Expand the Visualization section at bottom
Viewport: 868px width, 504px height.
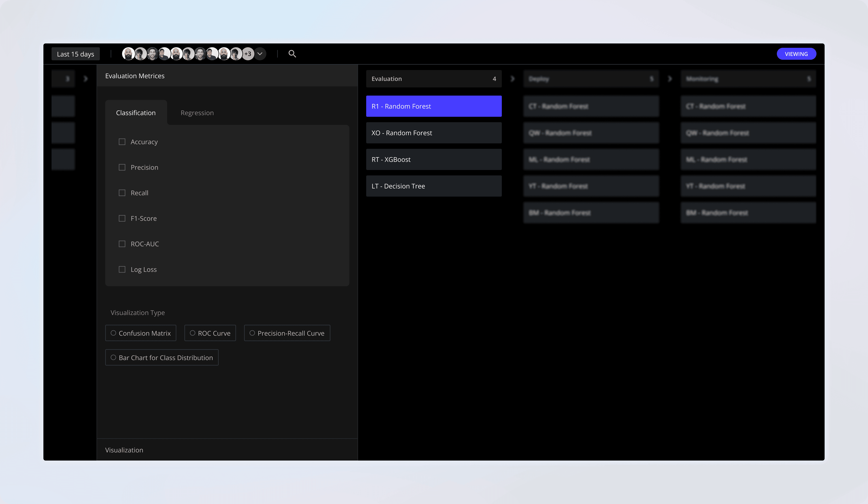point(124,450)
